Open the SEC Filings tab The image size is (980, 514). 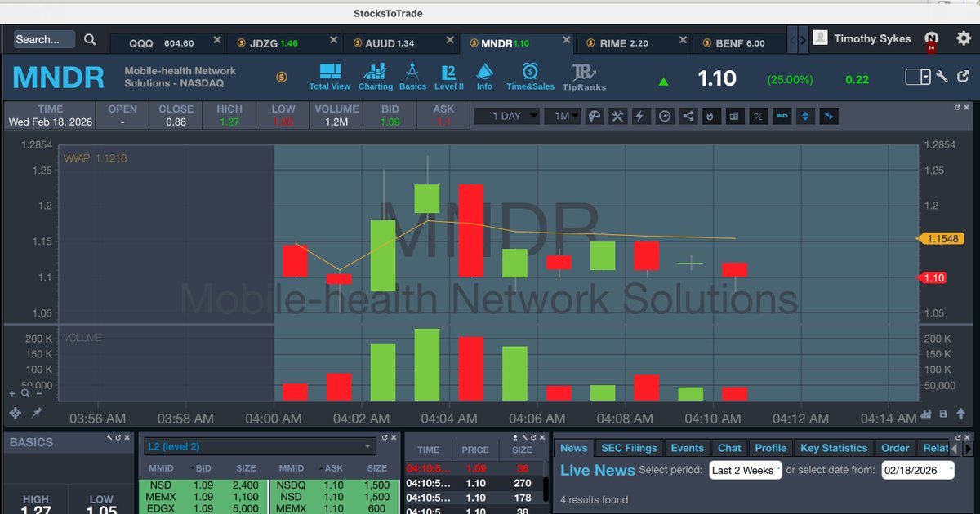pos(629,448)
